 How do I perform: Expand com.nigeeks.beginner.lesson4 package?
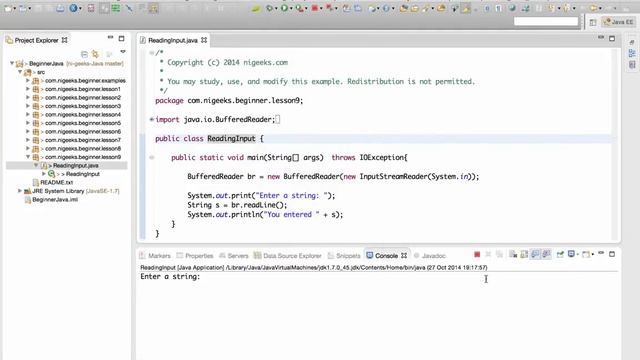point(28,114)
